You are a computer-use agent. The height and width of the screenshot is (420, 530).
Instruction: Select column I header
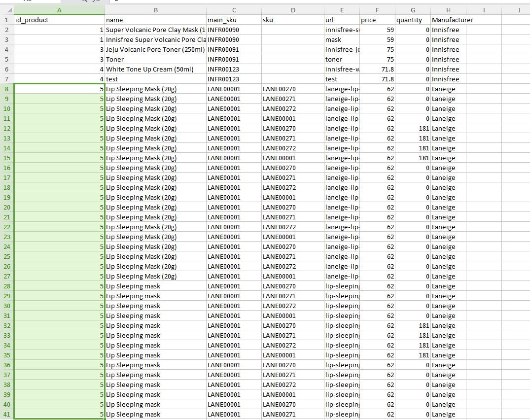484,10
